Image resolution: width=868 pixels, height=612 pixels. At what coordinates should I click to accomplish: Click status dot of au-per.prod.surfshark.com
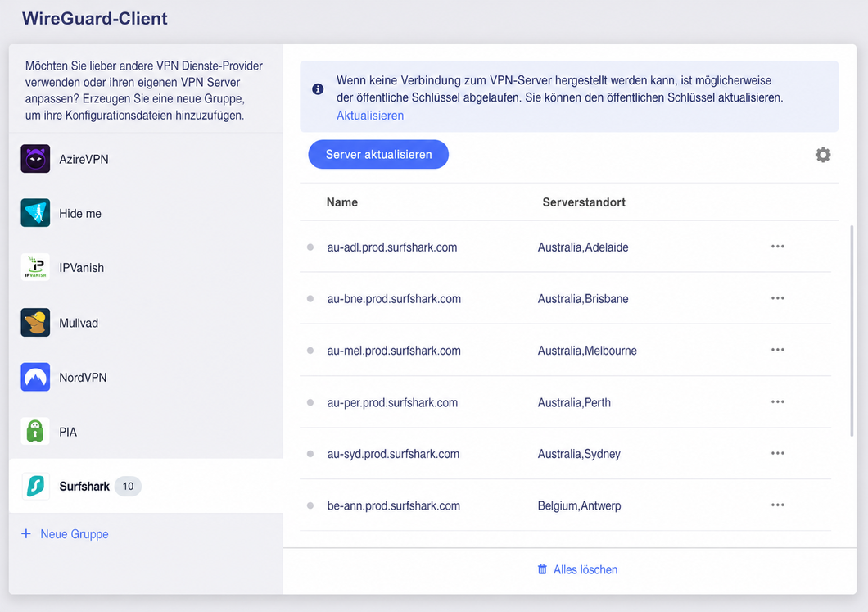(x=310, y=402)
